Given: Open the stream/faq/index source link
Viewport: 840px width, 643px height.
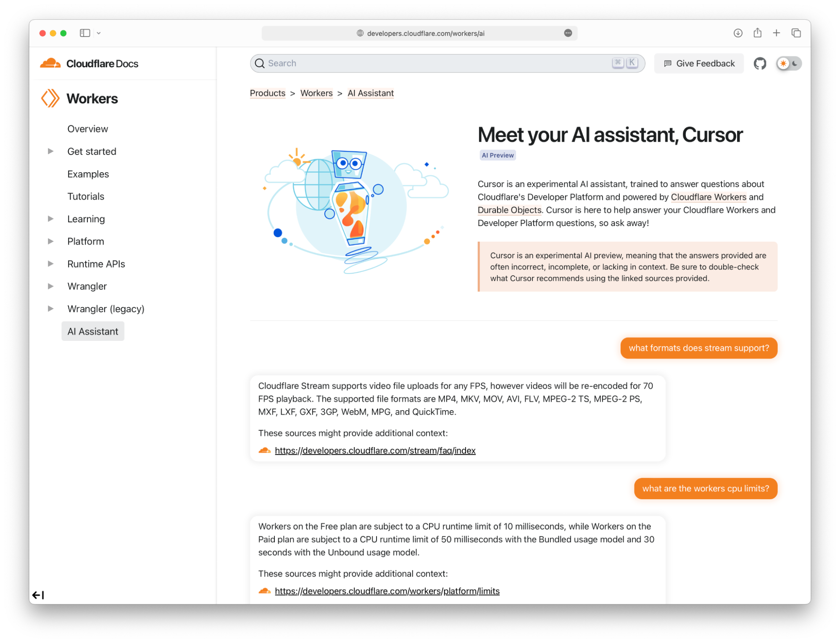Looking at the screenshot, I should [375, 451].
